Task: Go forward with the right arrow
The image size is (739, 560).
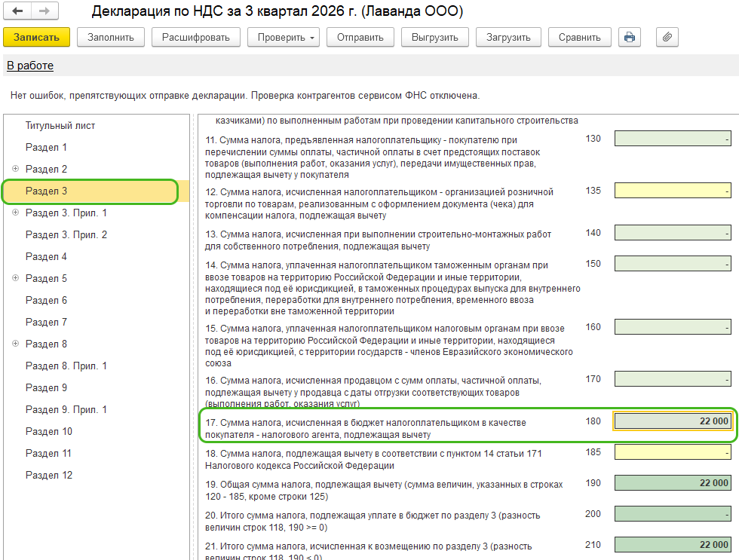Action: click(44, 11)
